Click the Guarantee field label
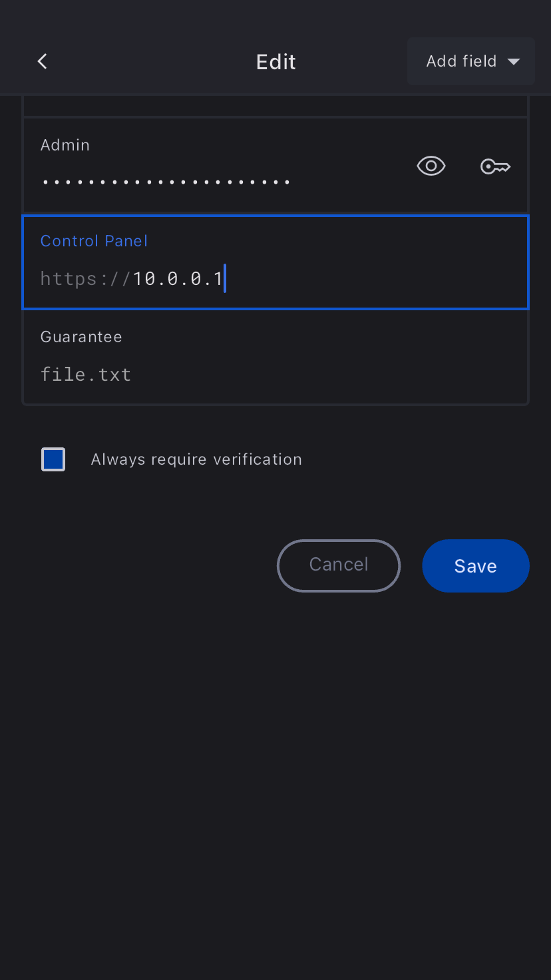The image size is (551, 980). point(81,337)
